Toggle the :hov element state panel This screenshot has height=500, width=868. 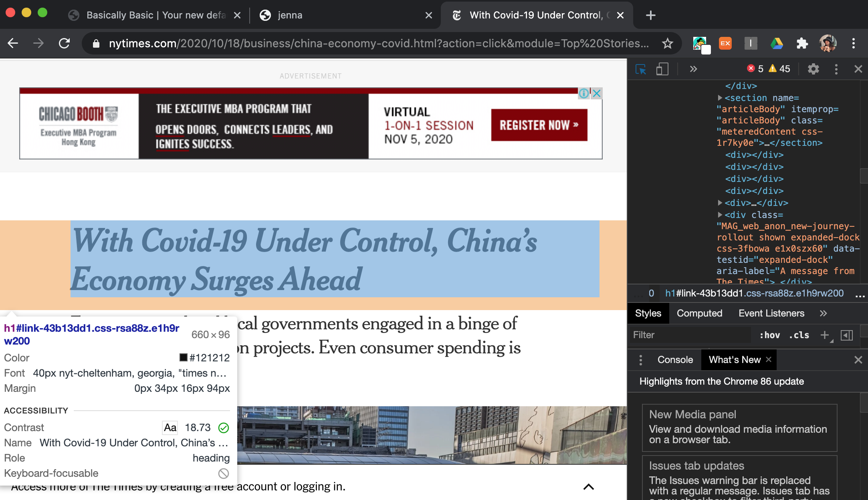769,335
